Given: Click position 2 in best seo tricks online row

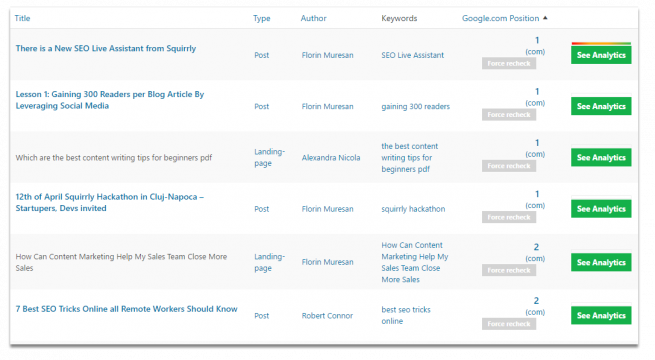Looking at the screenshot, I should [536, 301].
